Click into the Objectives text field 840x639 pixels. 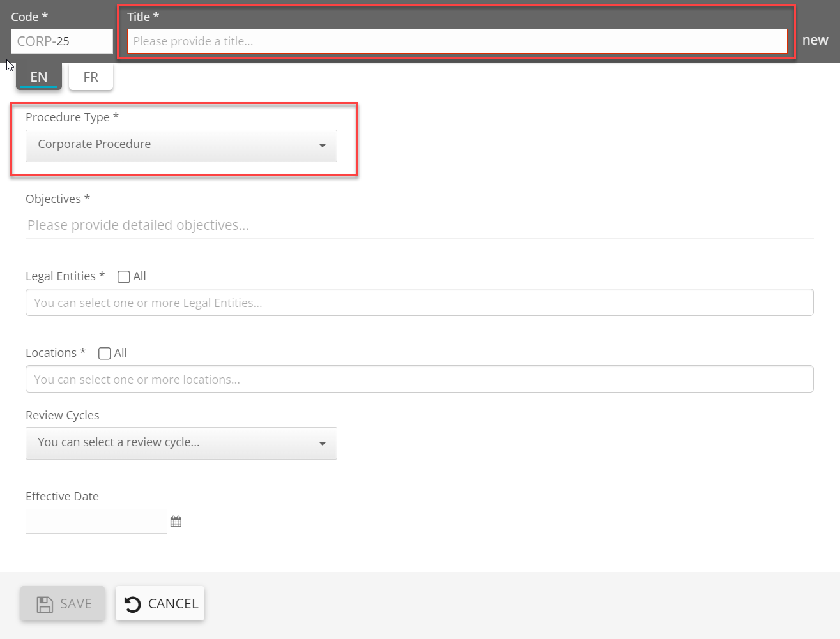[x=419, y=225]
